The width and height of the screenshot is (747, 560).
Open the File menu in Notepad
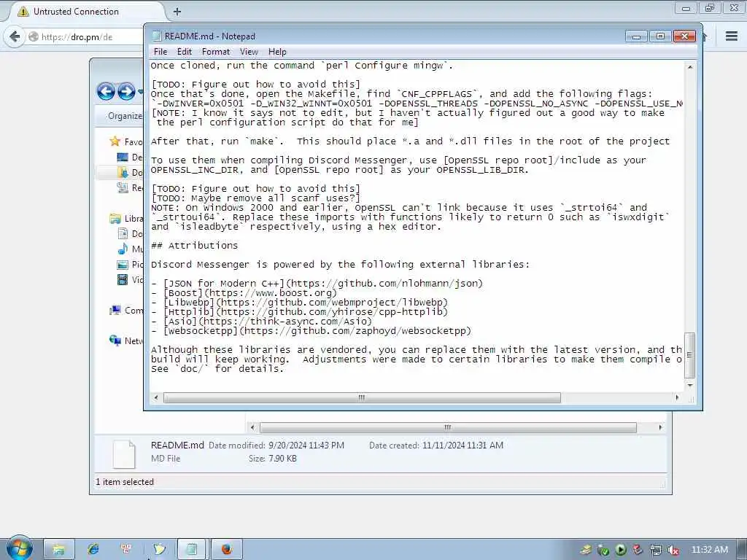[160, 52]
